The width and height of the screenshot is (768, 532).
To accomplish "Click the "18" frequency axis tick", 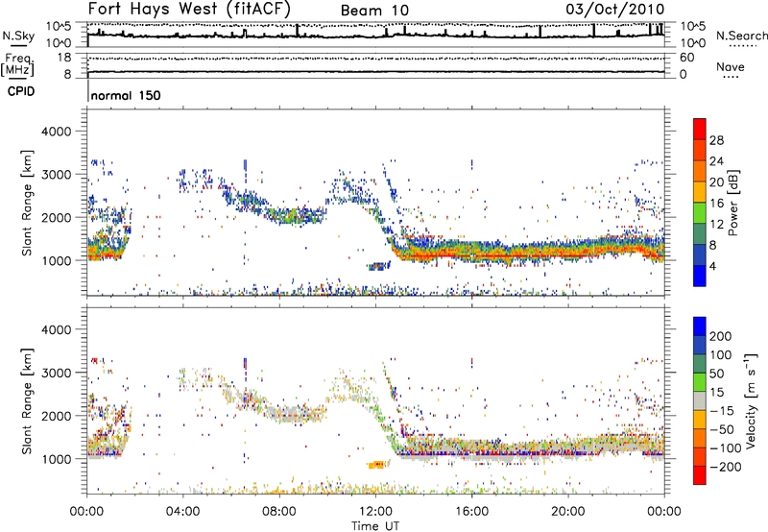I will pyautogui.click(x=64, y=58).
